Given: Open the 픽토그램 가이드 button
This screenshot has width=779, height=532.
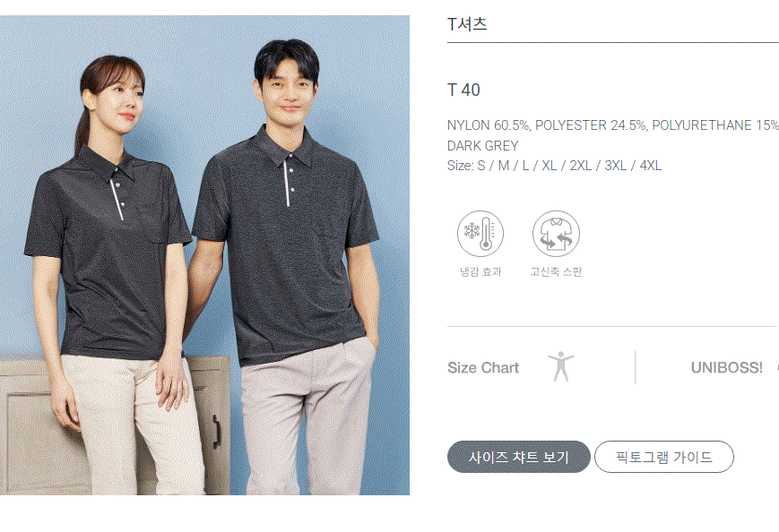Looking at the screenshot, I should pos(663,457).
